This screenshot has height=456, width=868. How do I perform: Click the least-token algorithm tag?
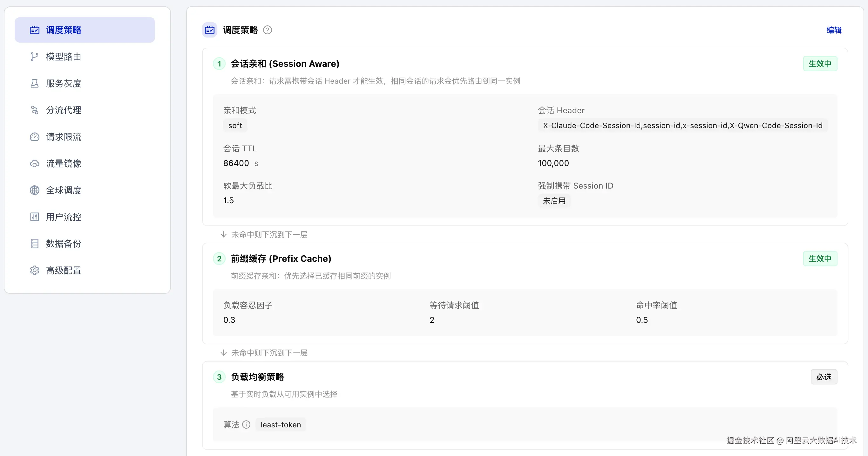tap(281, 425)
